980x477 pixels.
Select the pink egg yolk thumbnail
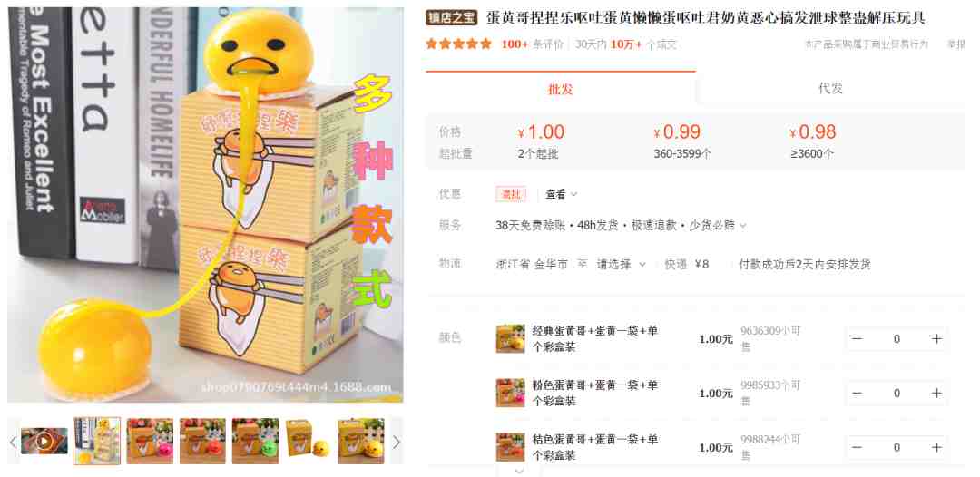pyautogui.click(x=150, y=442)
